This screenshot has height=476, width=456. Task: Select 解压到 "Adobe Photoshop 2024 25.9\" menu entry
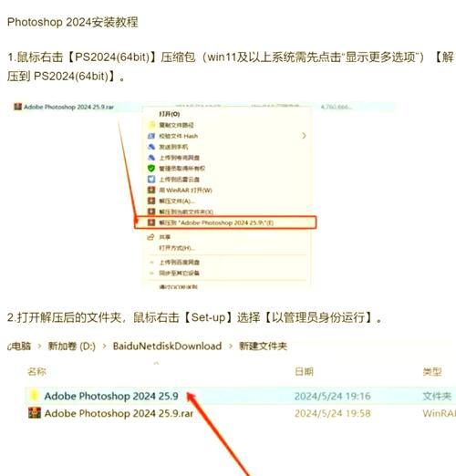pos(225,222)
